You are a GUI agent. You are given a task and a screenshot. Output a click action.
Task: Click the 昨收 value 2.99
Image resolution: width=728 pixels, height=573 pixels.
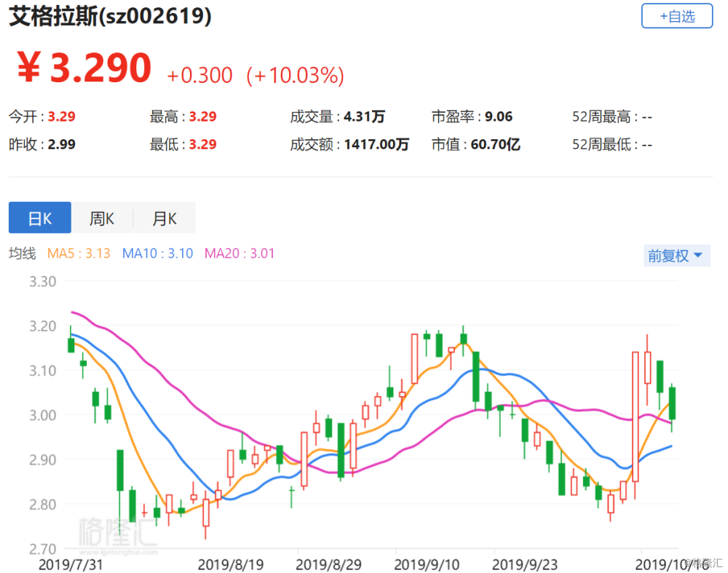62,144
